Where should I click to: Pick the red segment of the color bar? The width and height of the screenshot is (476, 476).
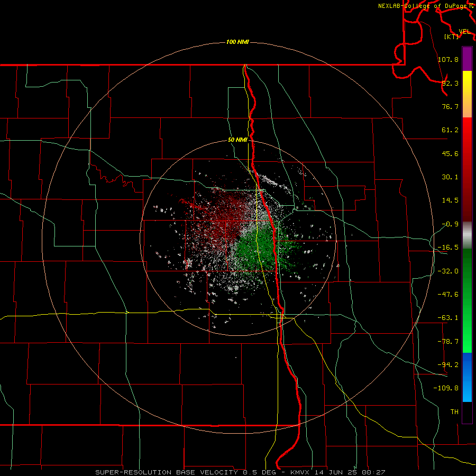tap(467, 169)
